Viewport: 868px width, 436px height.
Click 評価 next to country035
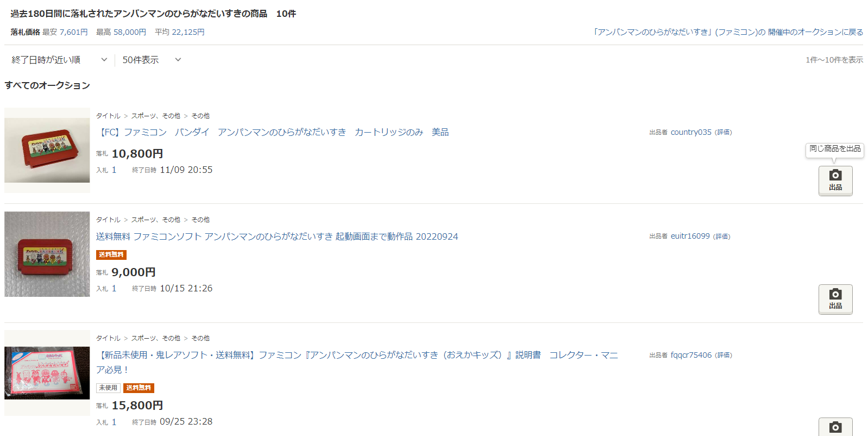pyautogui.click(x=724, y=132)
